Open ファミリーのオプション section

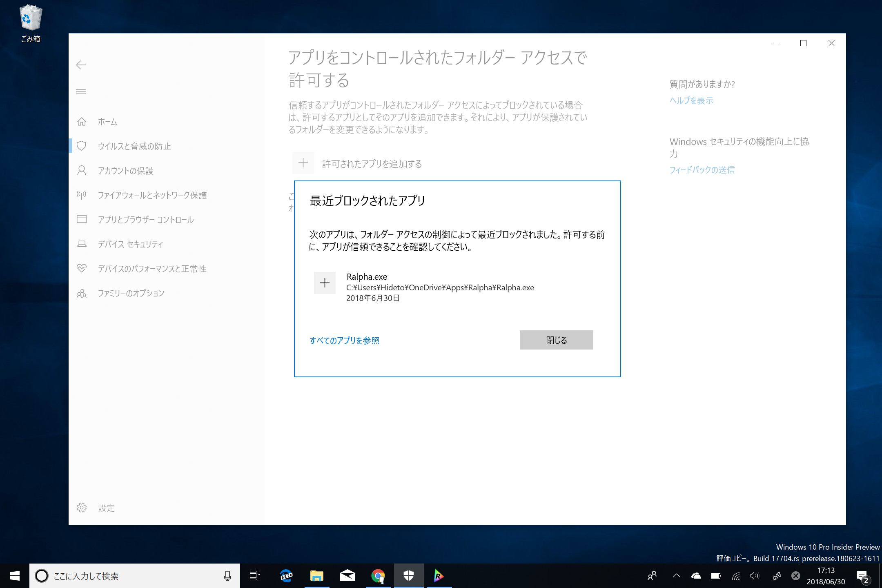tap(131, 293)
